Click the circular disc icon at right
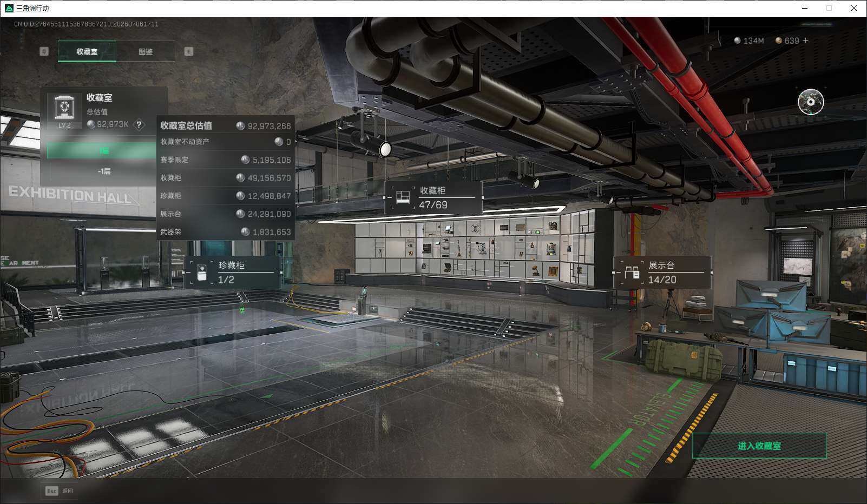867x504 pixels. 811,102
